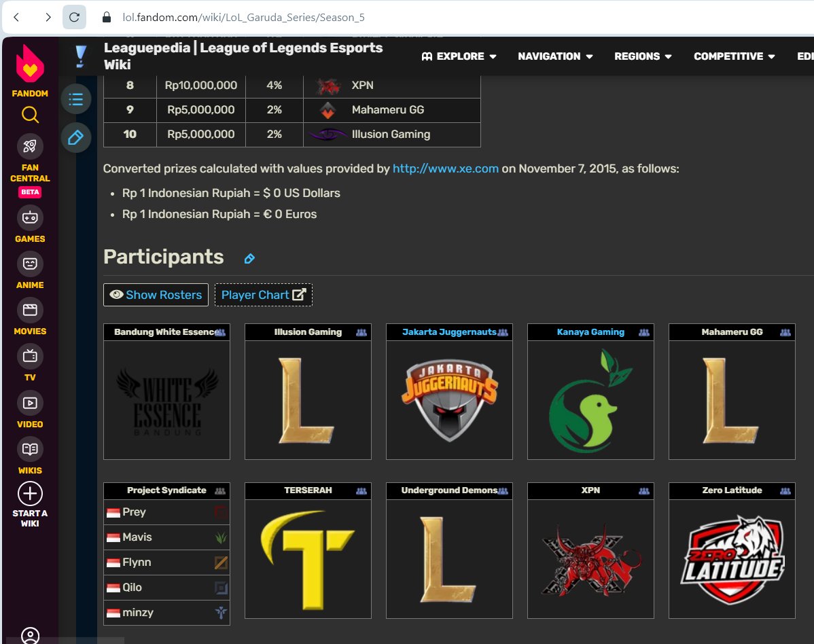Open the FAN CENTRAL sidebar label

pos(30,173)
